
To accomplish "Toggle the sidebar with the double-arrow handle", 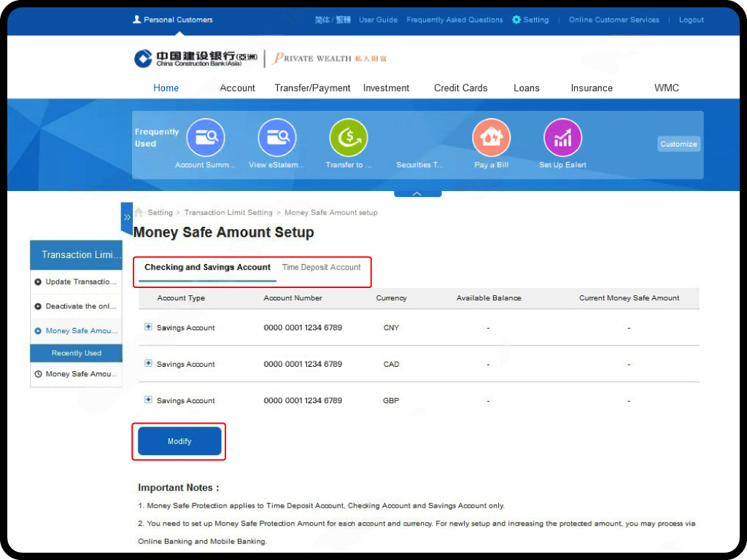I will 127,217.
